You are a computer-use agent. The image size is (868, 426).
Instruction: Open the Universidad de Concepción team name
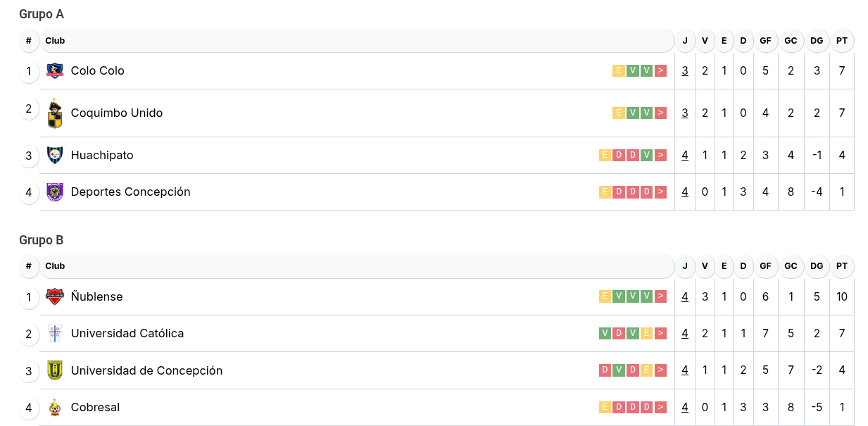pos(147,370)
